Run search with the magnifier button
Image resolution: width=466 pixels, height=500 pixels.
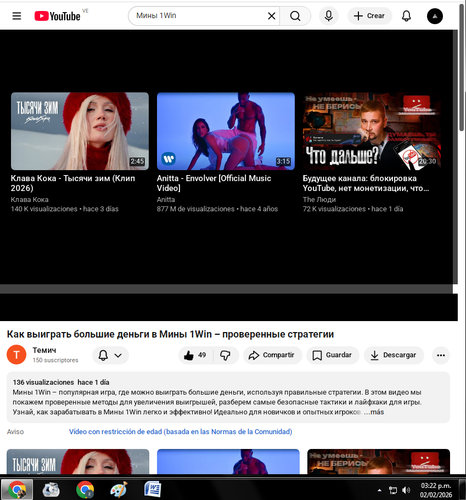pos(295,16)
